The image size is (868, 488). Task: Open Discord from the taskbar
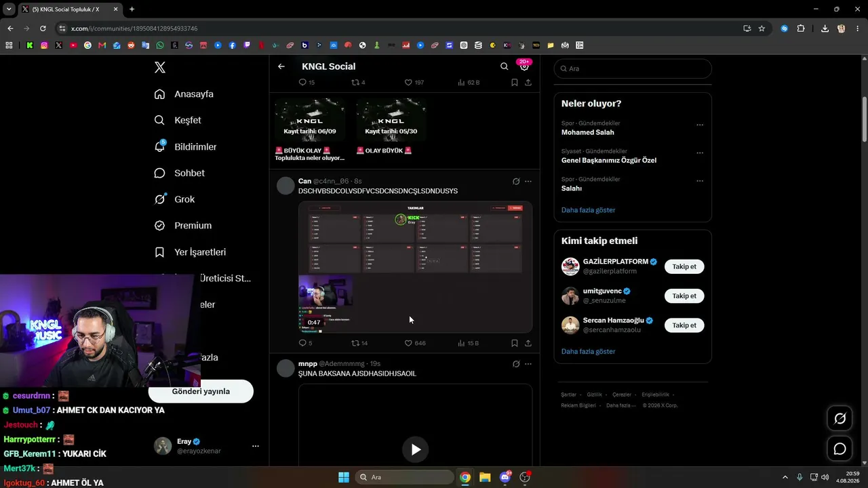click(505, 477)
